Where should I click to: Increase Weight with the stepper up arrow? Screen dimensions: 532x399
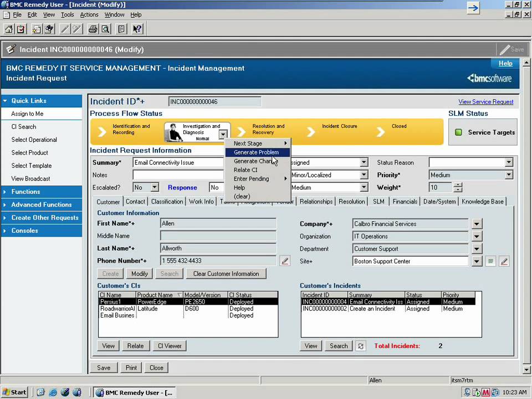(x=458, y=185)
